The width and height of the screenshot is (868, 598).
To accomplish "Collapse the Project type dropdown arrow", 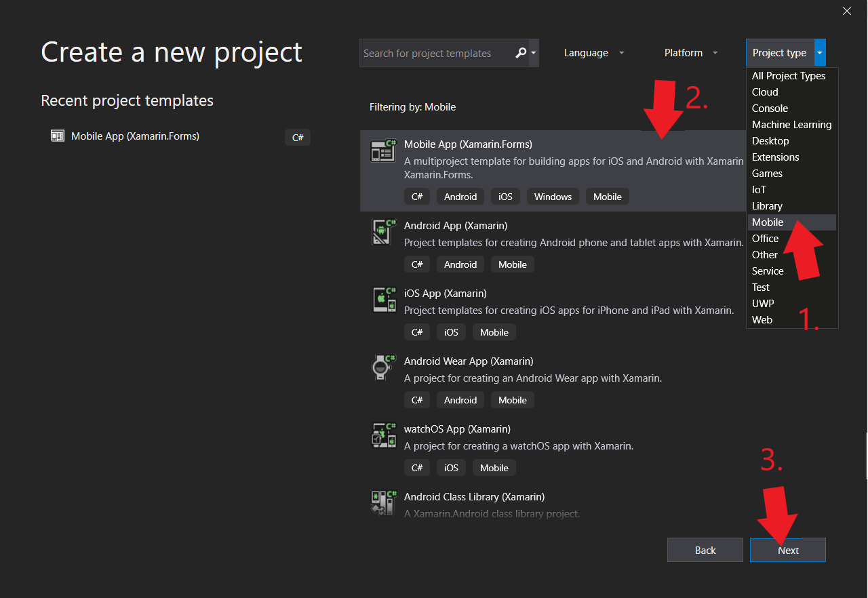I will [820, 53].
